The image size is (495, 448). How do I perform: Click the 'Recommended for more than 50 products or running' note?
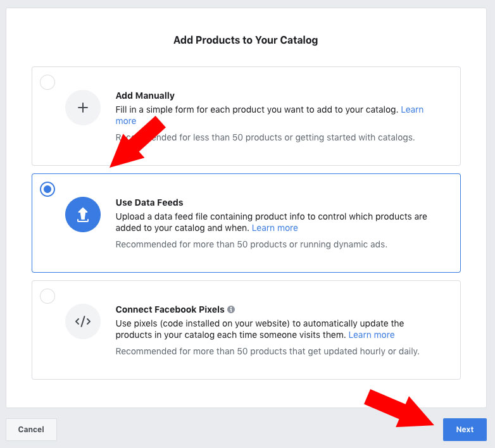pos(251,244)
